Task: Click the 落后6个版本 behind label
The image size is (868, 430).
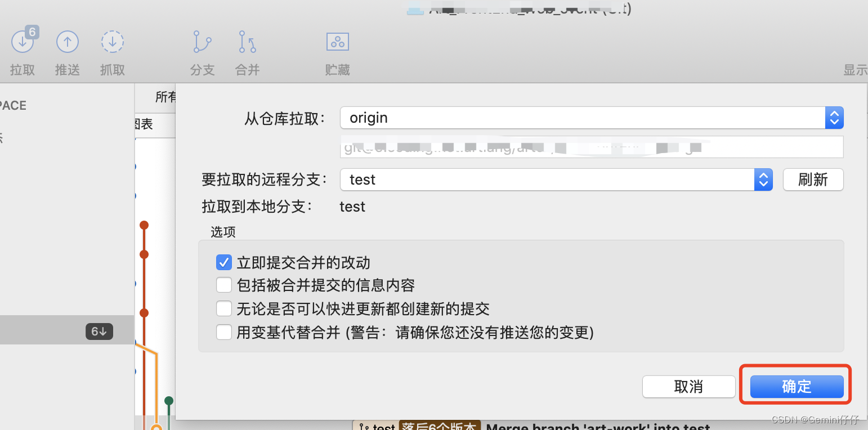Action: (x=439, y=426)
